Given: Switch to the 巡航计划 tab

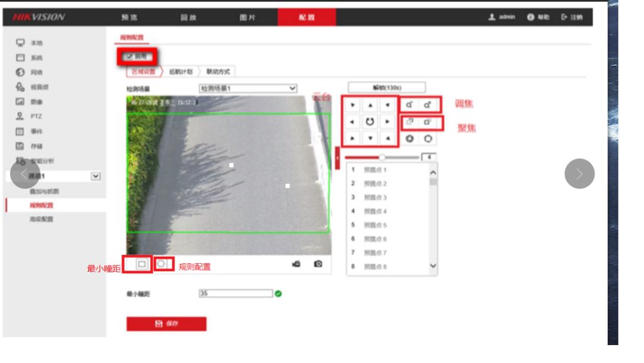Looking at the screenshot, I should pyautogui.click(x=179, y=72).
